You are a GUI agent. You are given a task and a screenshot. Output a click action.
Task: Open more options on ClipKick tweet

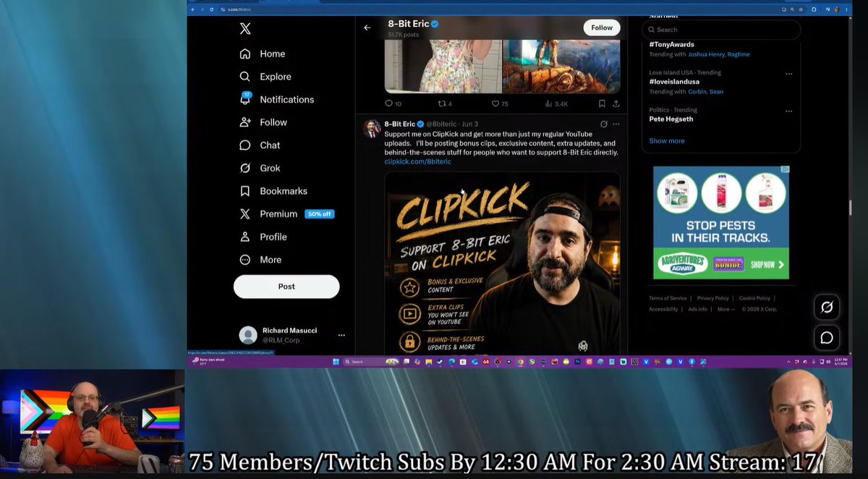[616, 124]
